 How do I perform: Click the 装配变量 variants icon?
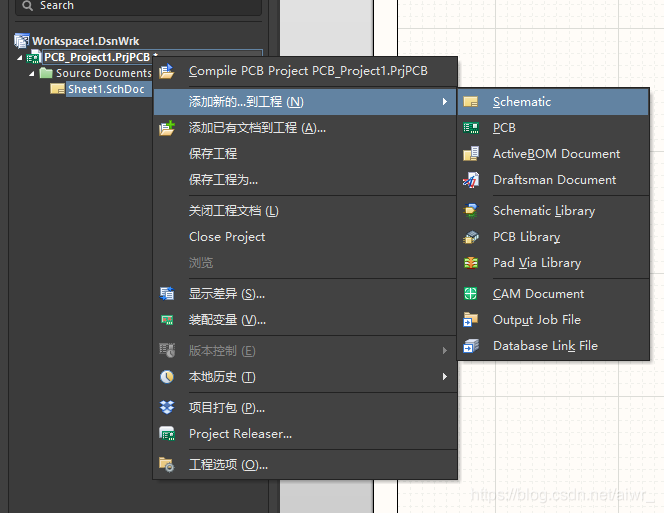(167, 320)
